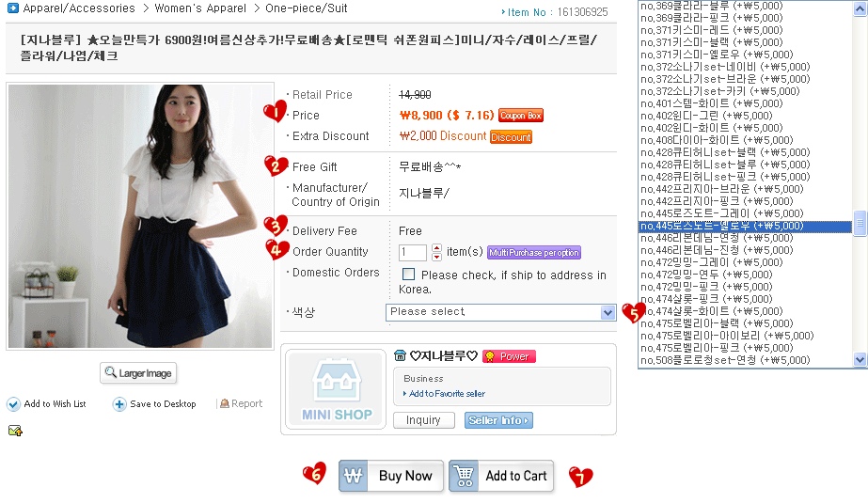868x503 pixels.
Task: Select option no.474샬롯-화이트
Action: (x=745, y=311)
